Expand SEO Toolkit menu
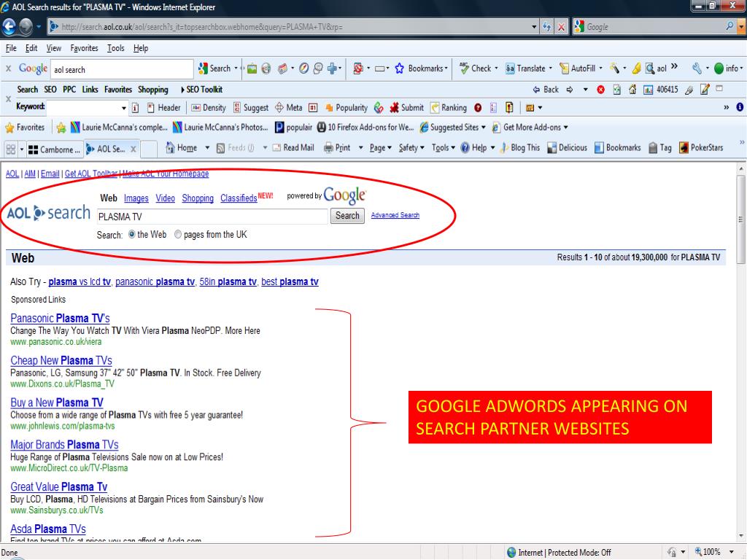This screenshot has width=747, height=560. click(x=201, y=90)
